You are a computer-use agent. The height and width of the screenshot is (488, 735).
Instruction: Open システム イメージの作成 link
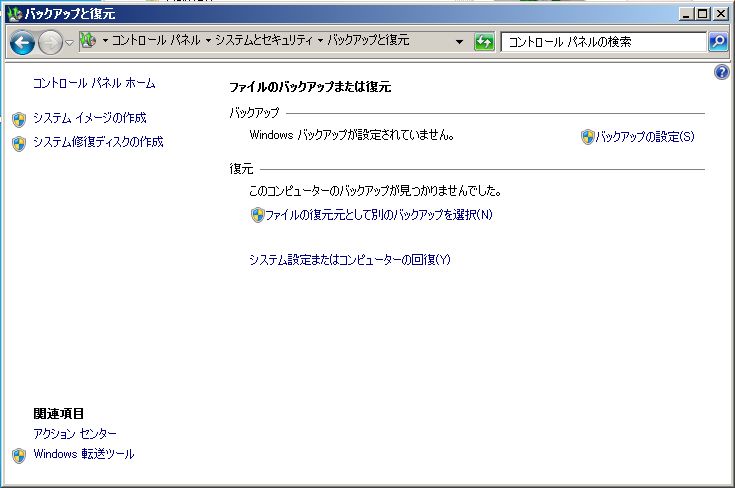click(90, 118)
